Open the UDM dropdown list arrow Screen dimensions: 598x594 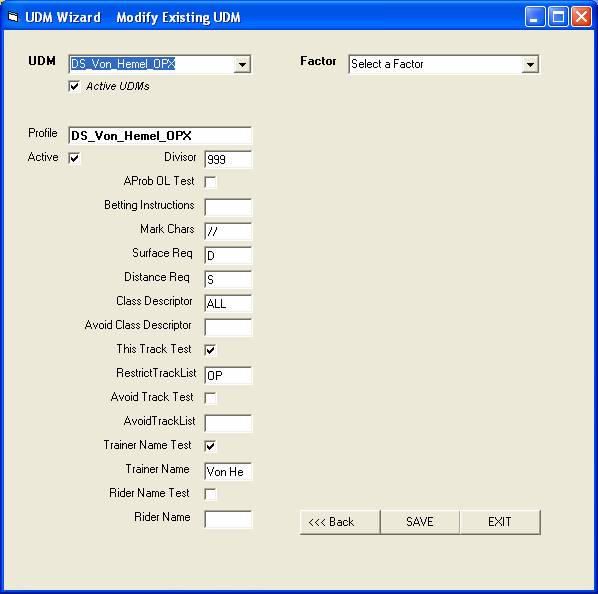(x=242, y=64)
